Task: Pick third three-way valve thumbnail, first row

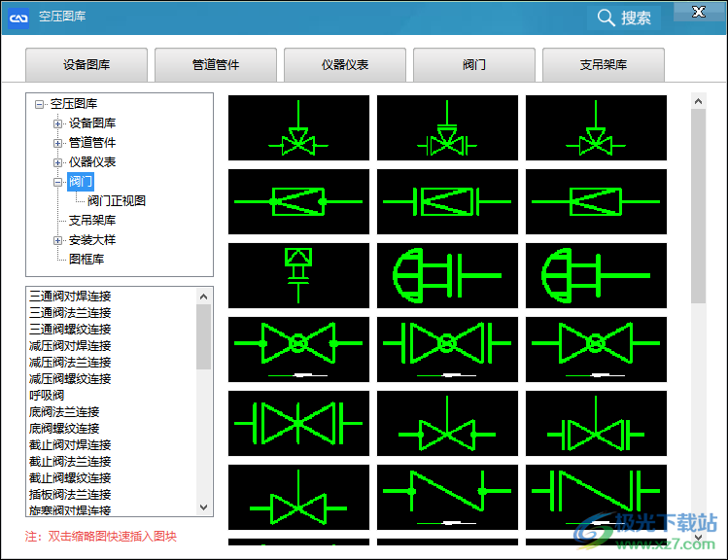Action: pyautogui.click(x=596, y=127)
